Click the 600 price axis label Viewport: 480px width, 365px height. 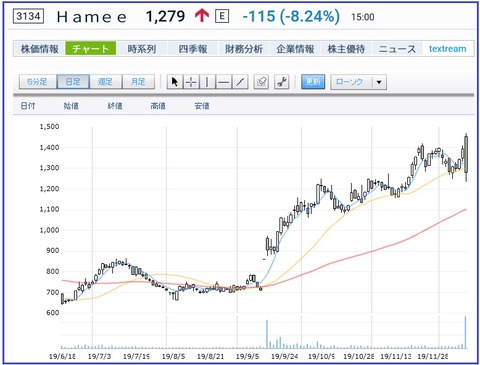point(53,313)
